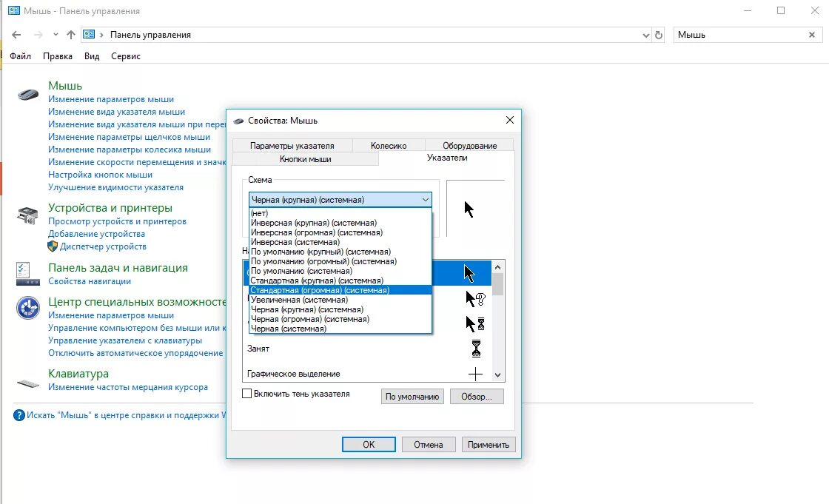The height and width of the screenshot is (504, 829).
Task: Open recent locations dropdown next to forward arrow
Action: click(x=56, y=35)
